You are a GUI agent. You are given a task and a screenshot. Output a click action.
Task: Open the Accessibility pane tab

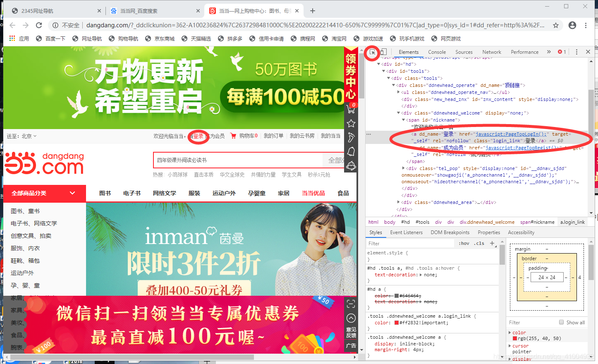coord(521,232)
